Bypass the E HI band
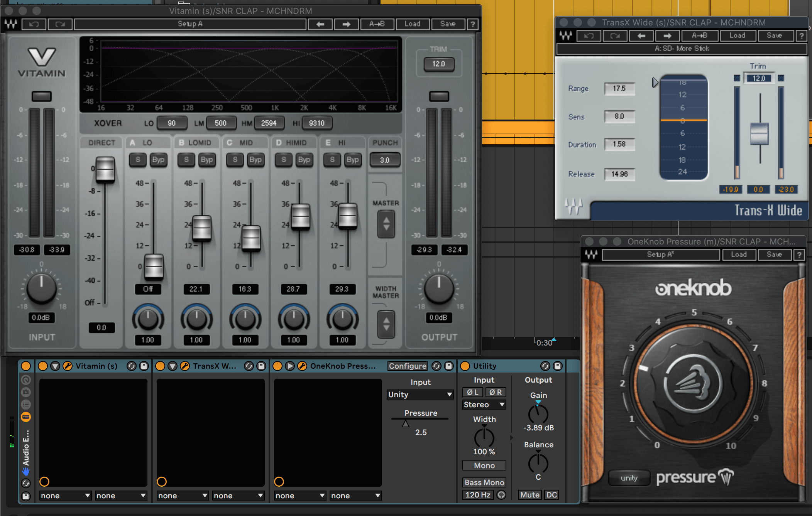 (x=352, y=160)
